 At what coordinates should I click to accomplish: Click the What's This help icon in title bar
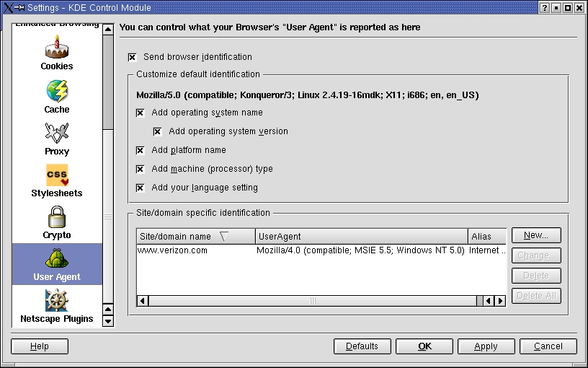pyautogui.click(x=542, y=7)
